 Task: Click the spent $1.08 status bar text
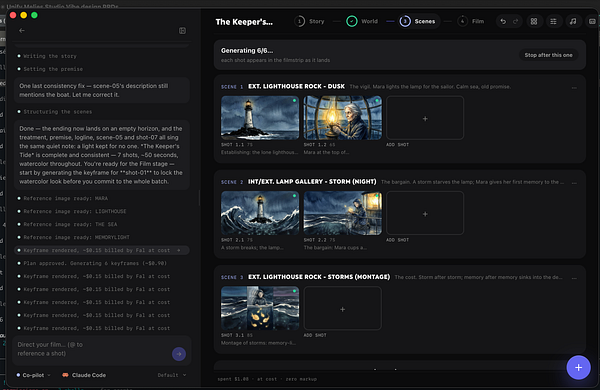(x=267, y=379)
